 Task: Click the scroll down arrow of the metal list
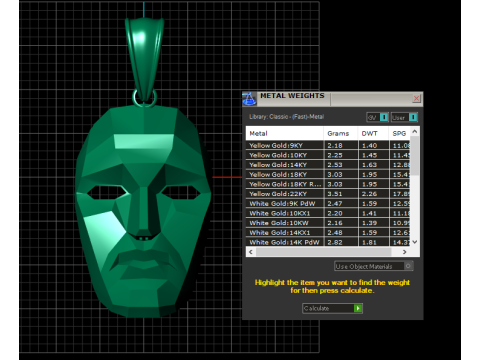click(415, 242)
